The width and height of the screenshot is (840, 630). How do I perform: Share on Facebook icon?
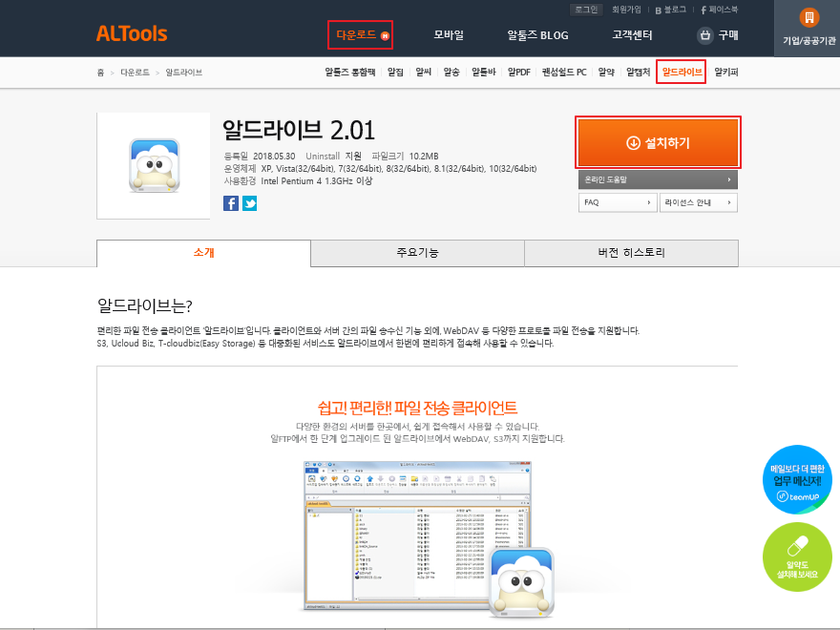tap(231, 203)
